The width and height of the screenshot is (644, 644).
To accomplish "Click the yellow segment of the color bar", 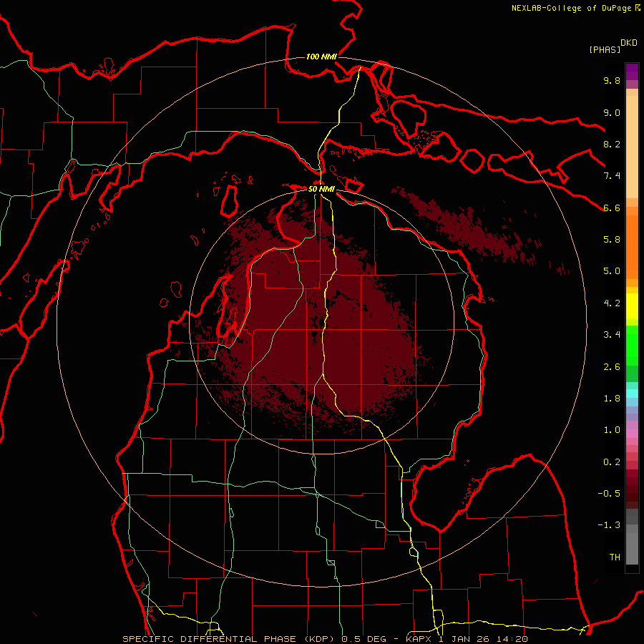I will pyautogui.click(x=632, y=306).
